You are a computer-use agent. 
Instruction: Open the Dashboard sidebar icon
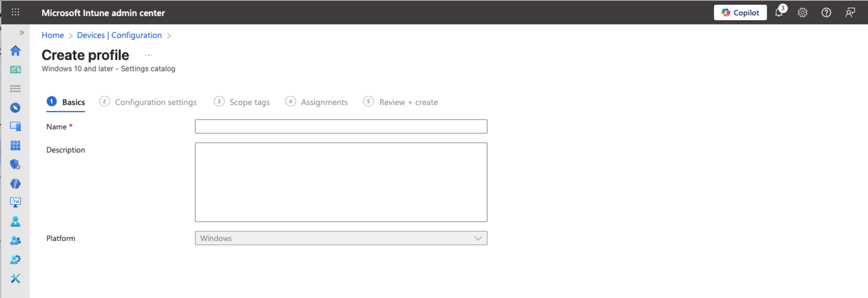(x=15, y=69)
